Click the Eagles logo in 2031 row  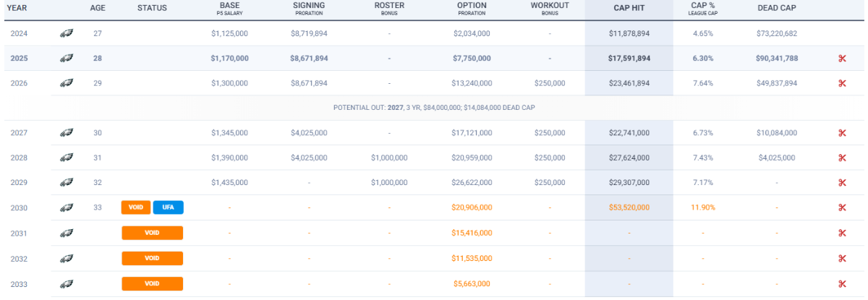click(67, 233)
